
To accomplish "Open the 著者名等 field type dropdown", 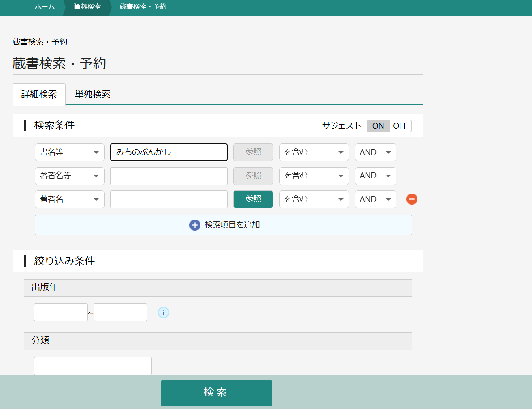I will pyautogui.click(x=70, y=176).
